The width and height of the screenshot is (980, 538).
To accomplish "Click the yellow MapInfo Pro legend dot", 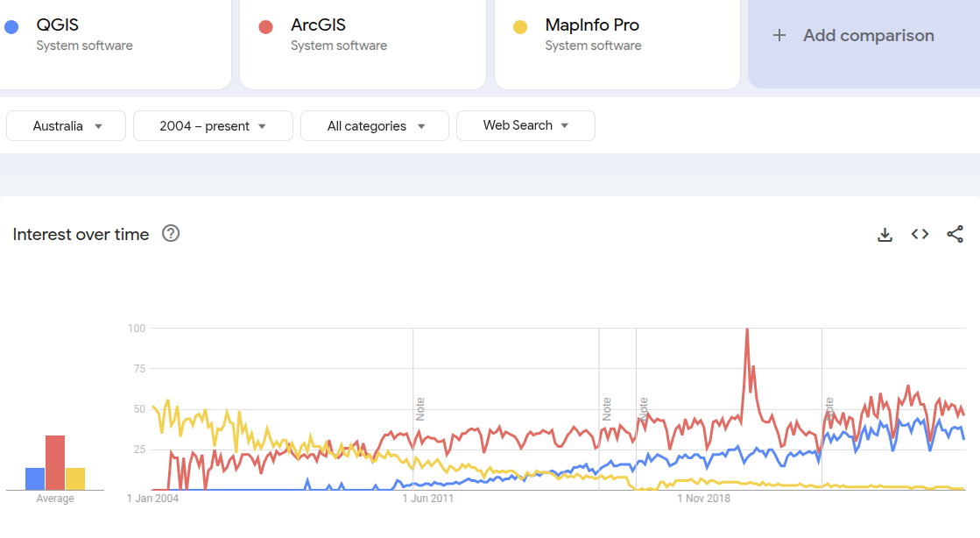I will tap(519, 26).
